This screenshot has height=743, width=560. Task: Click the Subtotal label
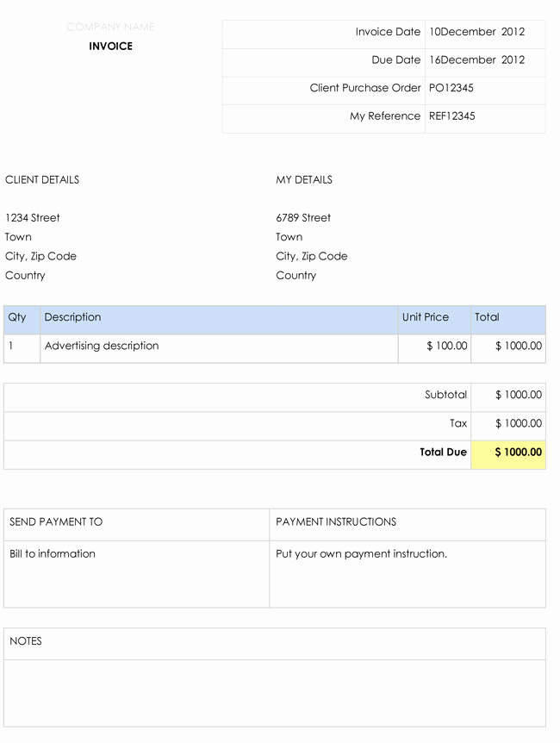445,395
